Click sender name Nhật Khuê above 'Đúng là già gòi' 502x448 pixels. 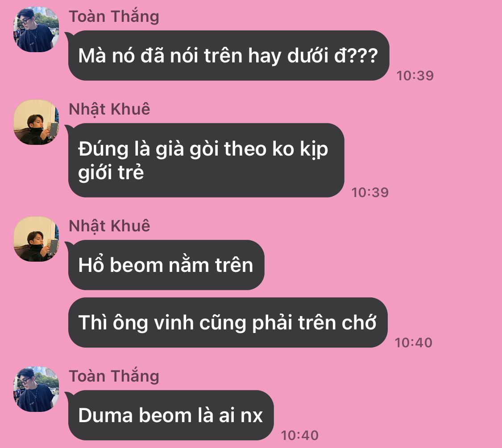coord(109,109)
